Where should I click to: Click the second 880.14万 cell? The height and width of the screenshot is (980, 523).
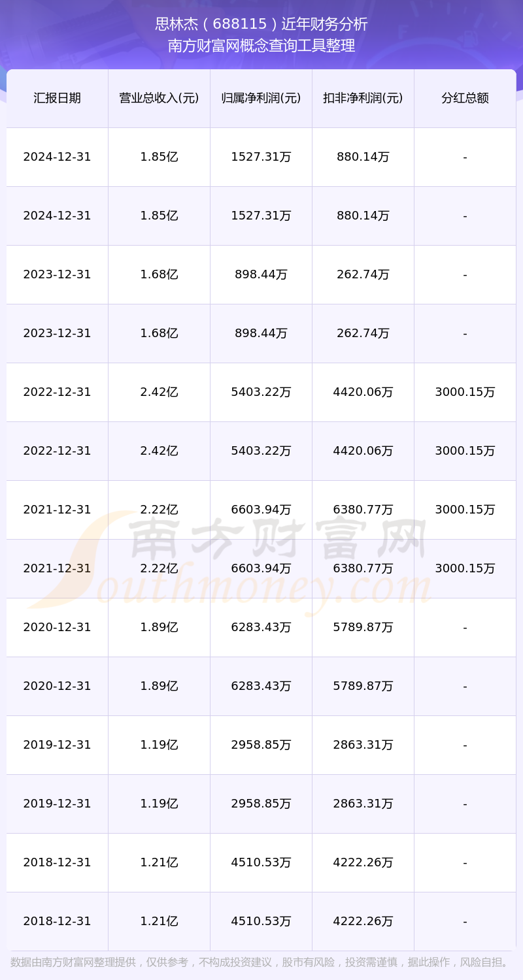click(x=363, y=216)
